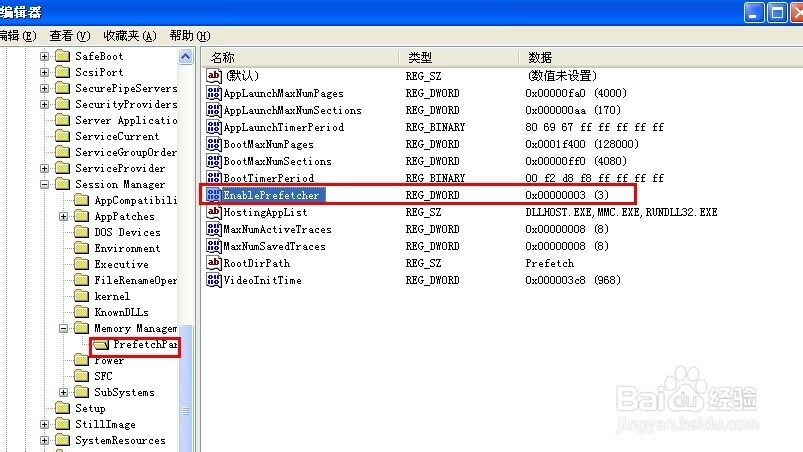803x452 pixels.
Task: Click the HostingAppList string icon
Action: (214, 212)
